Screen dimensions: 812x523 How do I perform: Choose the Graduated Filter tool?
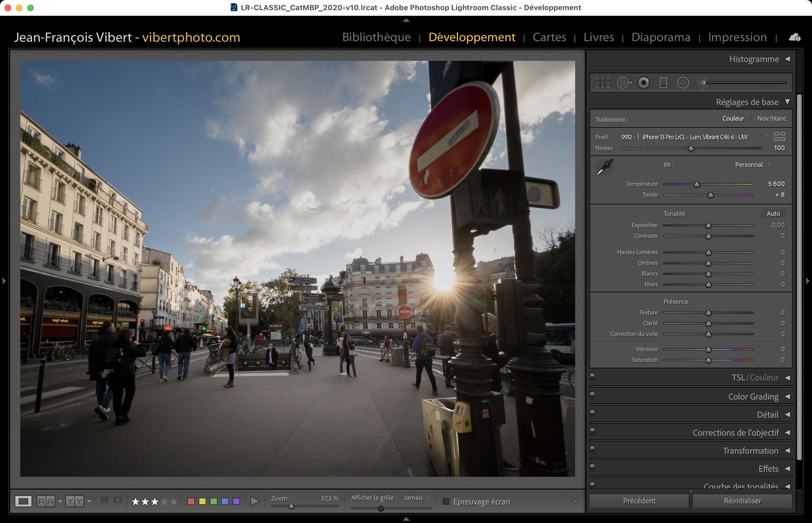[x=663, y=83]
